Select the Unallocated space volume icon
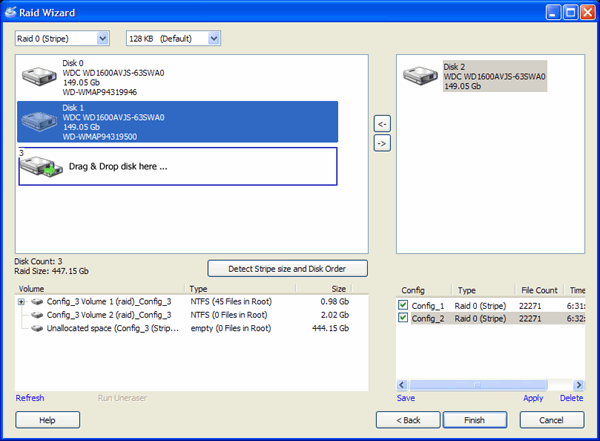The image size is (600, 441). pos(37,328)
